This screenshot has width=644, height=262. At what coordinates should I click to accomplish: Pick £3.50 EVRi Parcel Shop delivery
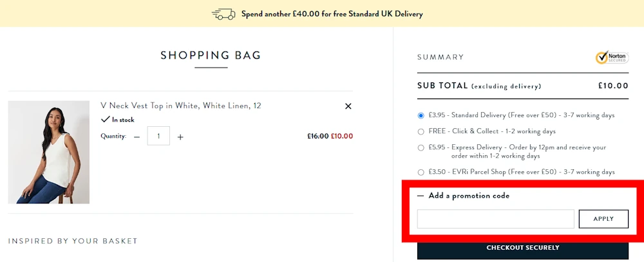click(x=421, y=172)
